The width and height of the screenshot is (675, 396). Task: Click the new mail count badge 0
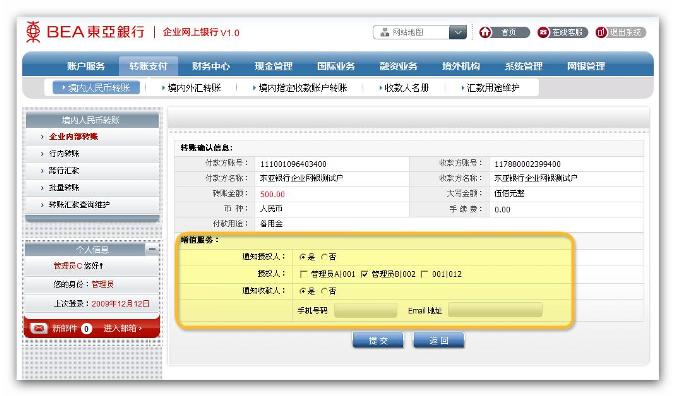pos(87,329)
